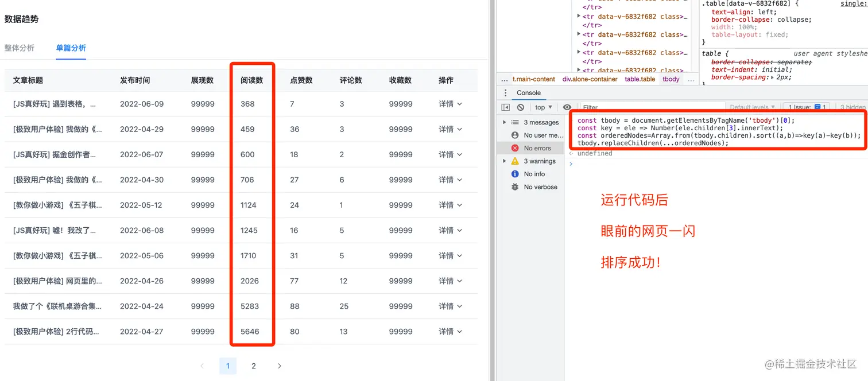This screenshot has width=868, height=381.
Task: Click the 发布时间 column header
Action: tap(135, 80)
